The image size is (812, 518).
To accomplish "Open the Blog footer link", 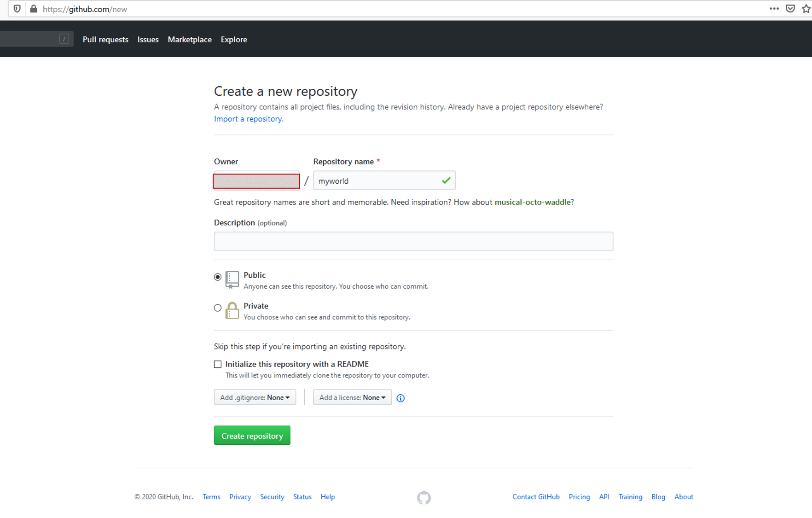I will click(658, 497).
